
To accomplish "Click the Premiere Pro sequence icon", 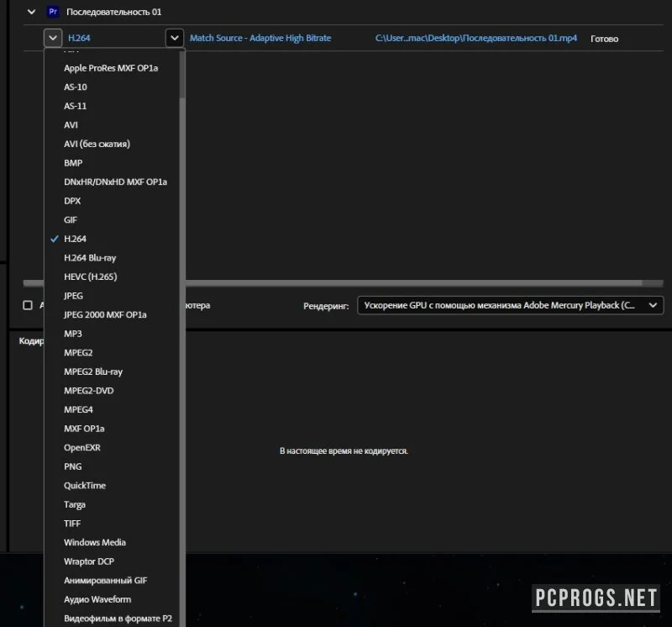I will [x=53, y=12].
